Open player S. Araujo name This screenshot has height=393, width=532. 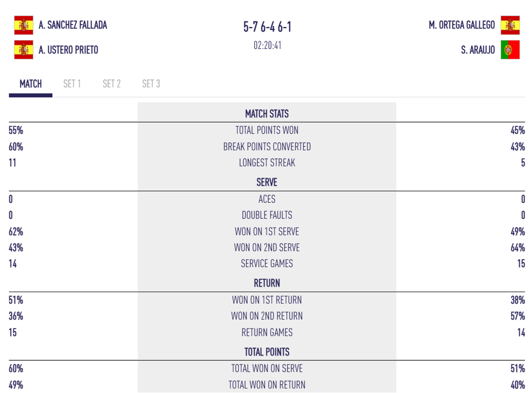pos(478,50)
